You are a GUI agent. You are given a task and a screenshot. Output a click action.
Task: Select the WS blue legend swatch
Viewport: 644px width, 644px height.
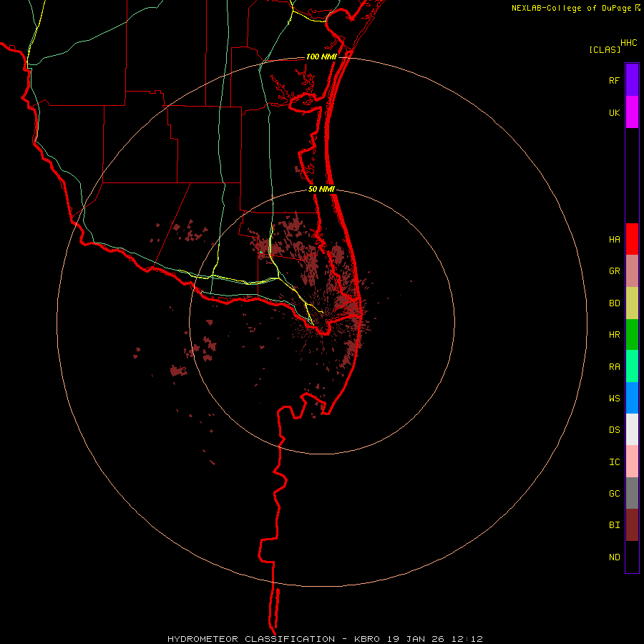[x=632, y=398]
